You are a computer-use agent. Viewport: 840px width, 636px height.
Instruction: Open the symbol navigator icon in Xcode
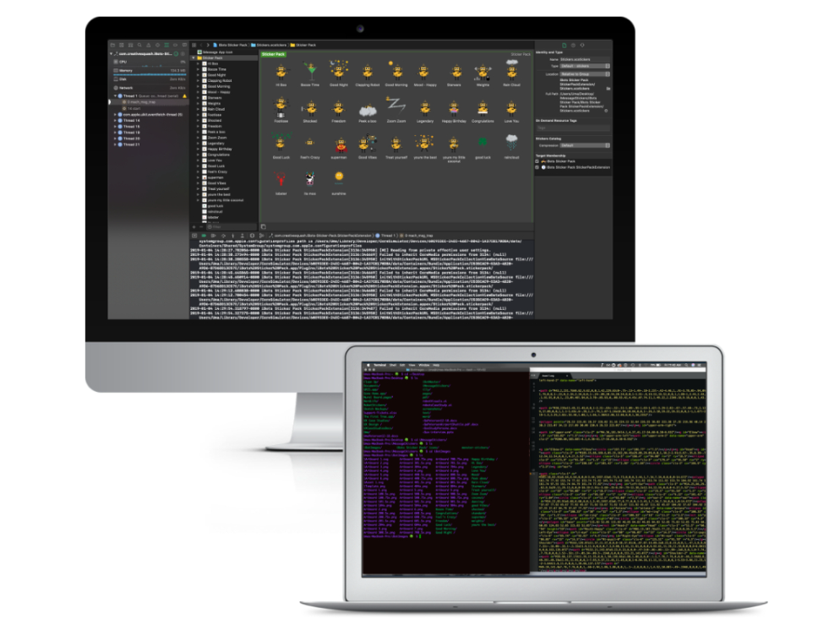131,45
